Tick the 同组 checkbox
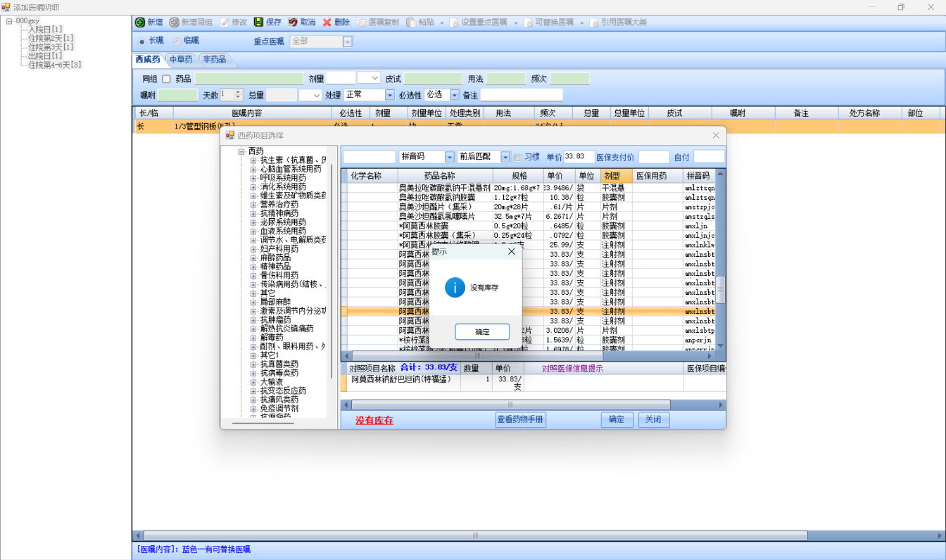 167,79
